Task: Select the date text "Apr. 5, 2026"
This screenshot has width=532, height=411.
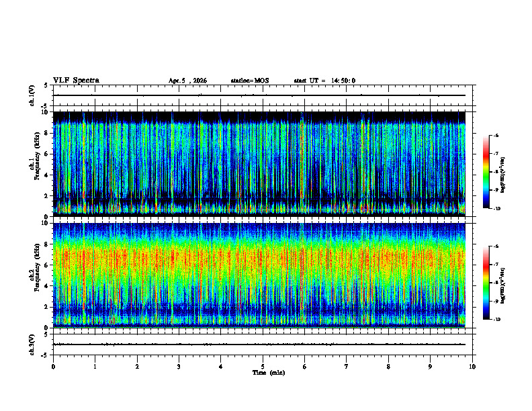Action: (187, 81)
